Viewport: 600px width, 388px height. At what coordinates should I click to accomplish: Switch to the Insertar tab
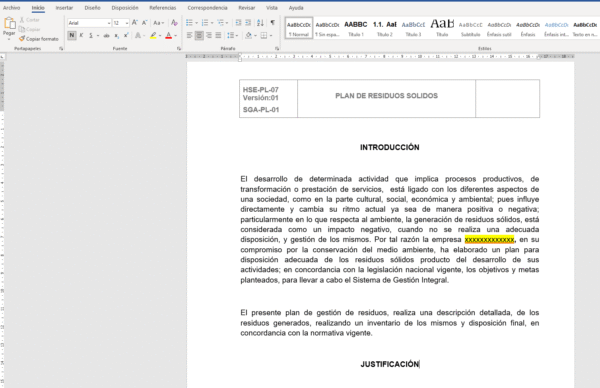(64, 8)
